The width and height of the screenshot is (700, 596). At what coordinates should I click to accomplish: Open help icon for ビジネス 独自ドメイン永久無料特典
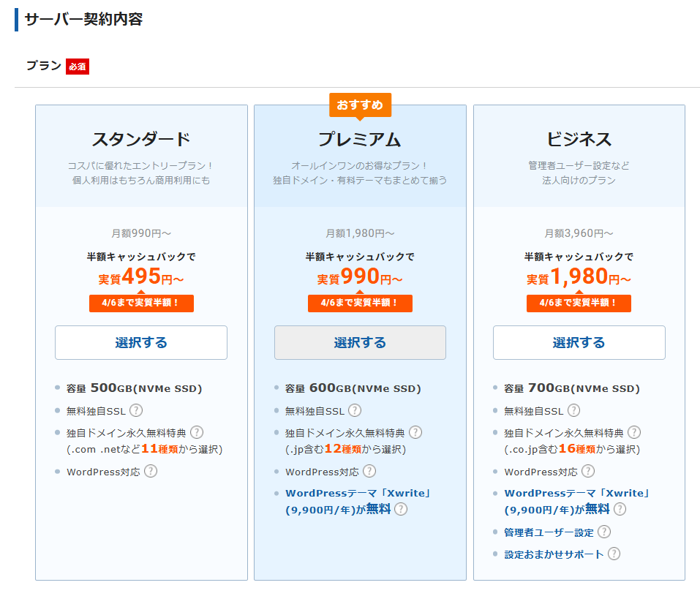click(x=634, y=432)
